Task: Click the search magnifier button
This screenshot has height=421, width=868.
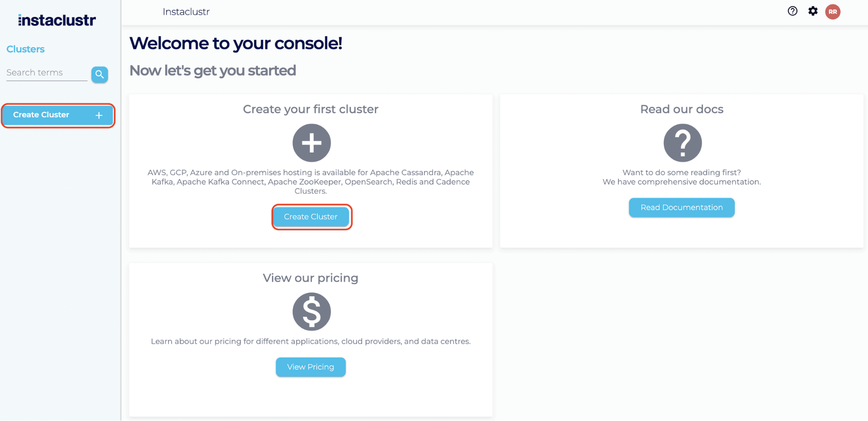Action: (99, 74)
